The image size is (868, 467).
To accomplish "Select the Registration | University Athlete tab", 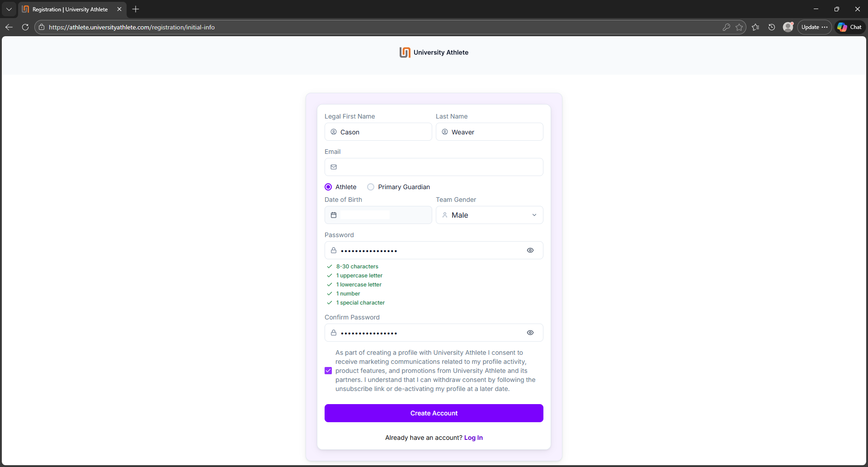I will (x=70, y=9).
